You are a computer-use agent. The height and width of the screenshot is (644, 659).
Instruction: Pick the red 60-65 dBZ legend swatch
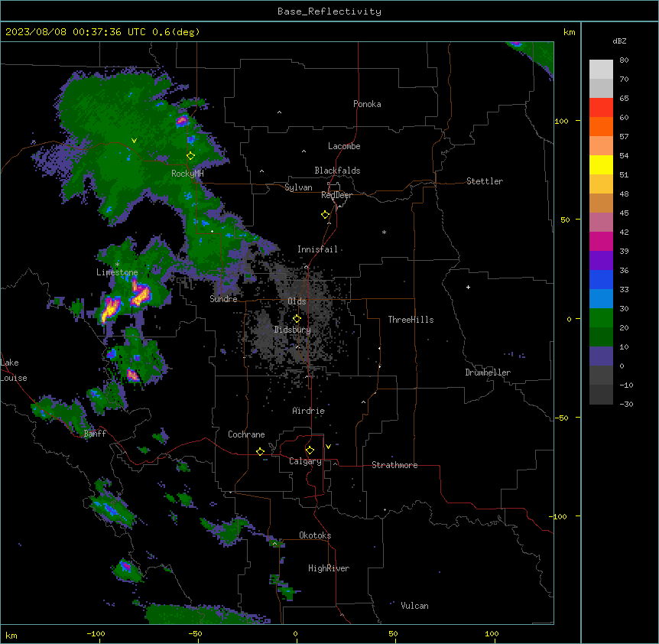click(601, 108)
